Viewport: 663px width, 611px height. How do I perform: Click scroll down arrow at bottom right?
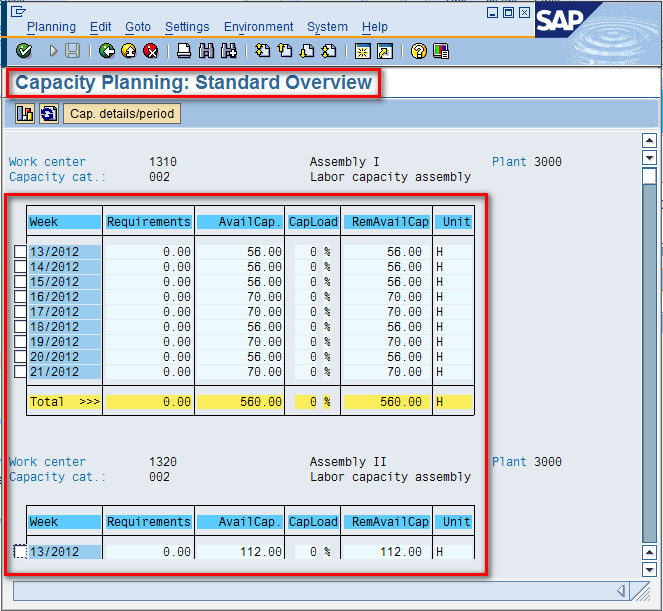[649, 569]
